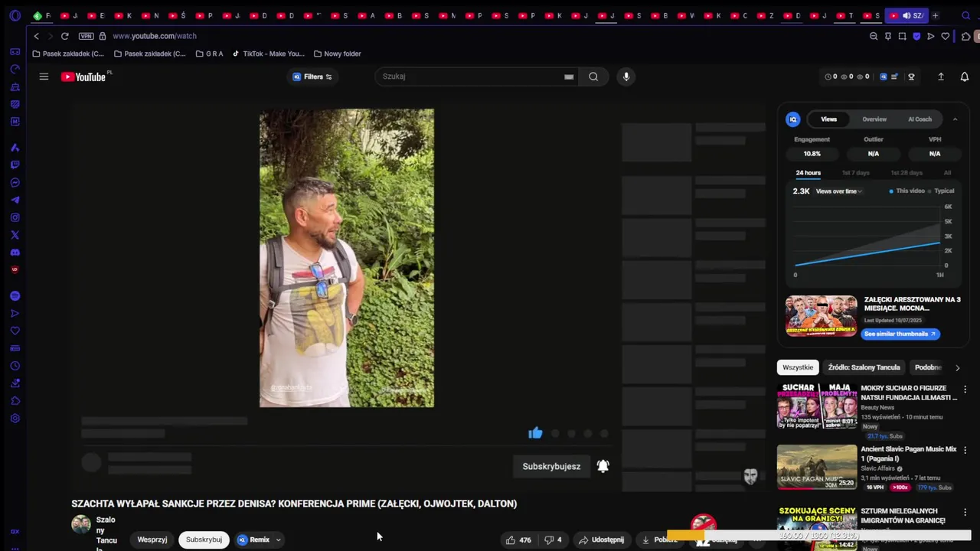
Task: Switch to the AI Coach tab
Action: point(920,119)
